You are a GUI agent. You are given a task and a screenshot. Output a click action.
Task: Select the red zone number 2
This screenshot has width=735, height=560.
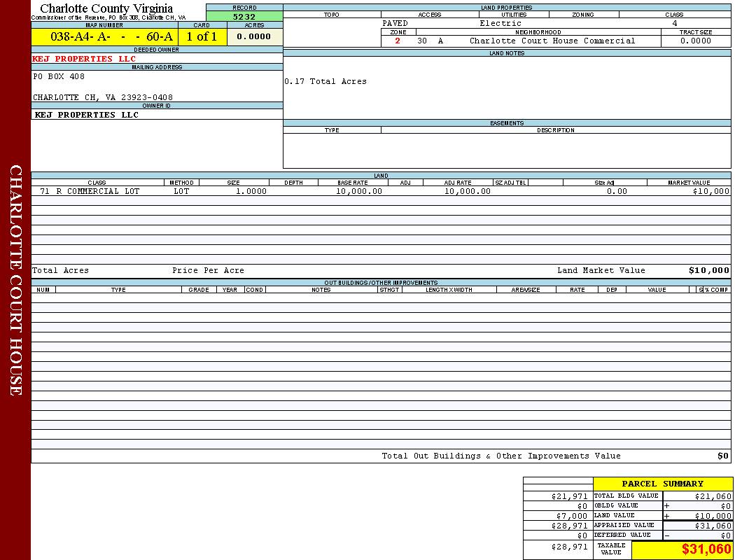click(398, 41)
